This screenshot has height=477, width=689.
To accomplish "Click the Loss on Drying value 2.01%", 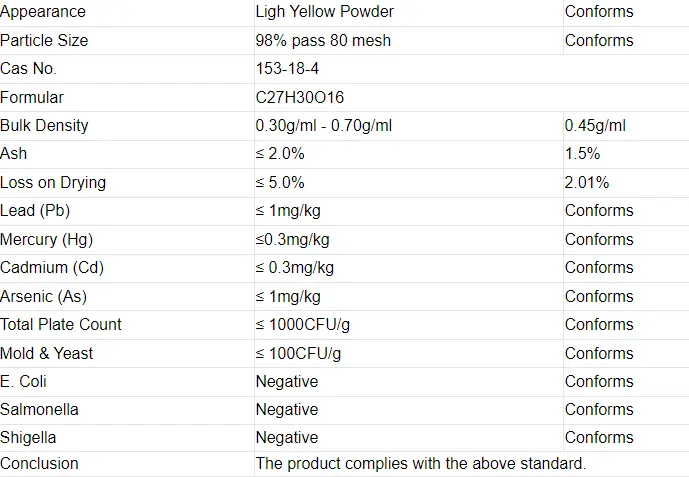I will click(x=587, y=182).
